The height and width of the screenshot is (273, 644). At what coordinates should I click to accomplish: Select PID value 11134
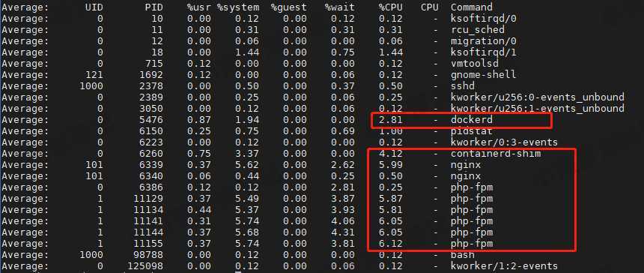(x=148, y=210)
